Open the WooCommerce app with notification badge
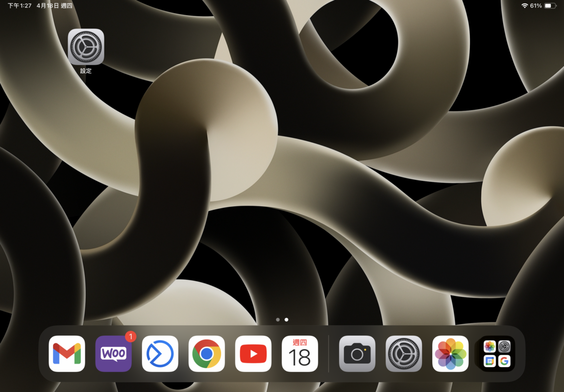564x392 pixels. 113,353
